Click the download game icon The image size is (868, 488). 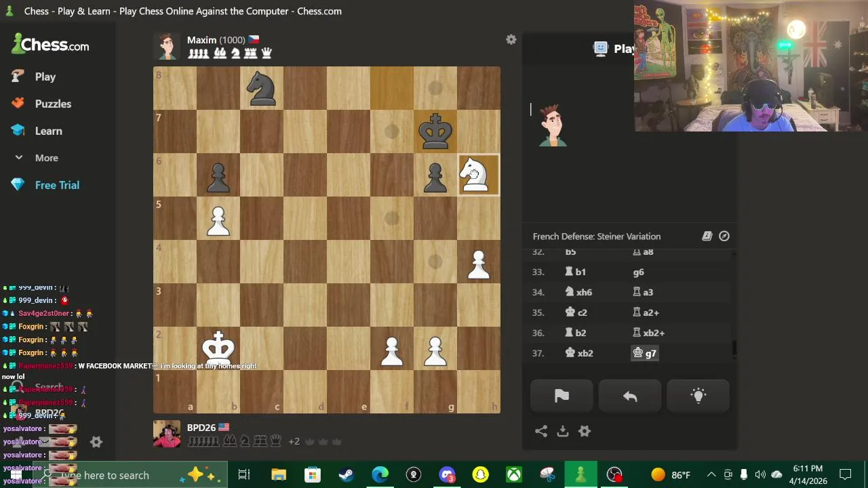point(563,431)
